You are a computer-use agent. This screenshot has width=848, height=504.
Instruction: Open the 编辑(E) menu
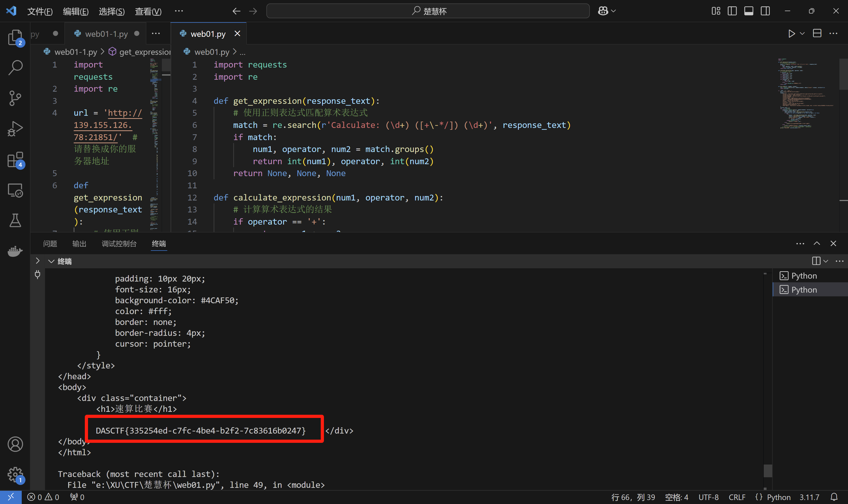tap(76, 11)
